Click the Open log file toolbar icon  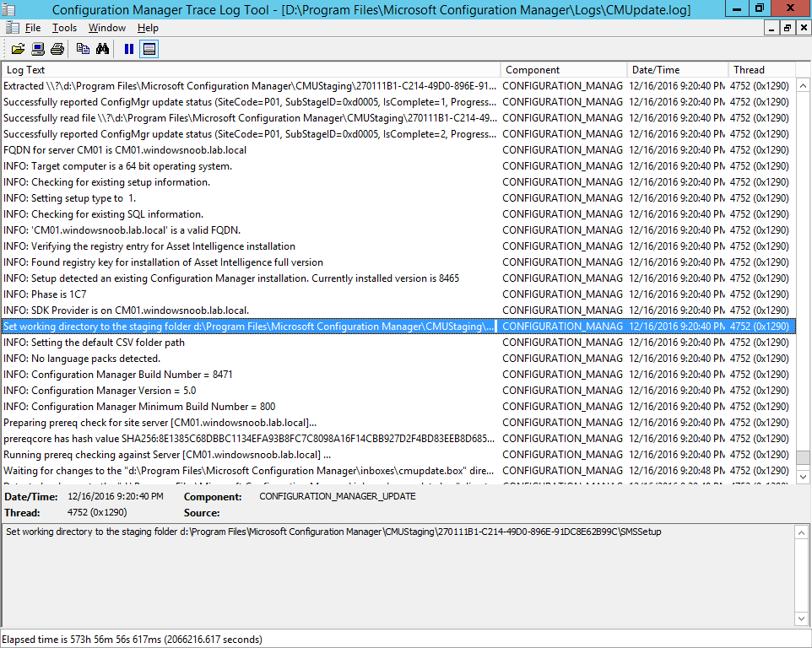(x=18, y=49)
